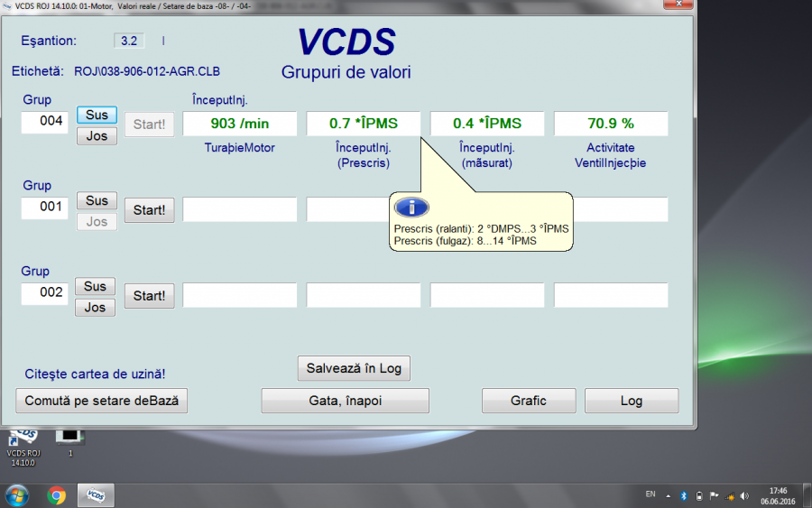812x508 pixels.
Task: Click Salvează în Log button
Action: (354, 368)
